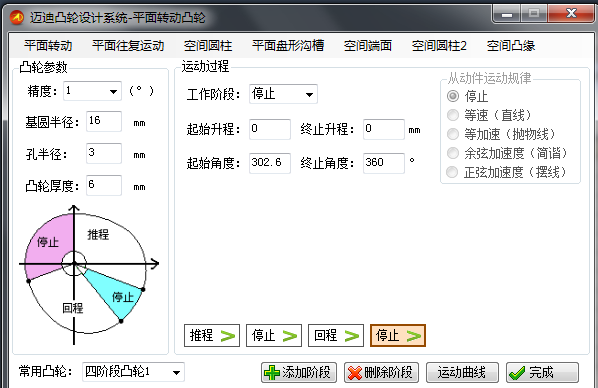Switch to 平面盘形沟槽 tab
Viewport: 598px width, 388px height.
click(288, 46)
